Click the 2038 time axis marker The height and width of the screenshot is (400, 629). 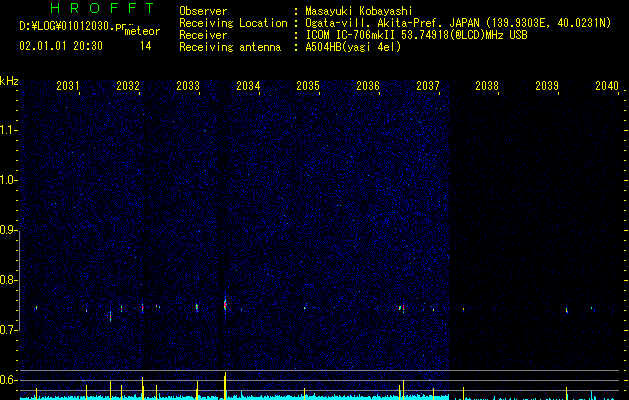487,85
